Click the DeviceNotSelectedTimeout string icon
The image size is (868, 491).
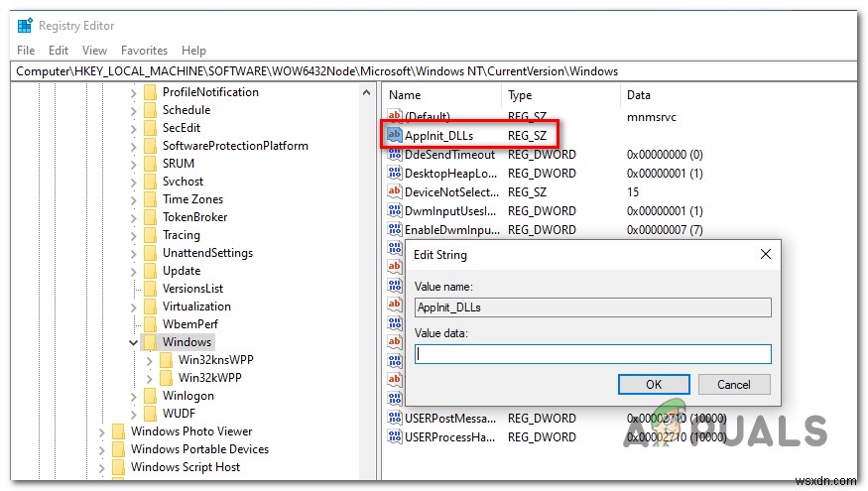(394, 191)
